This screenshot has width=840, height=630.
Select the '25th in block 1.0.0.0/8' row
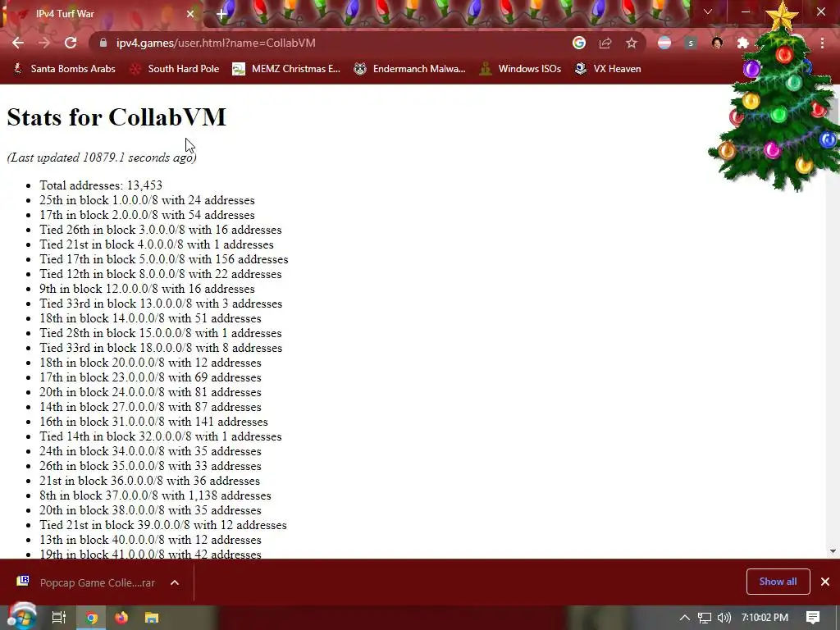coord(147,200)
